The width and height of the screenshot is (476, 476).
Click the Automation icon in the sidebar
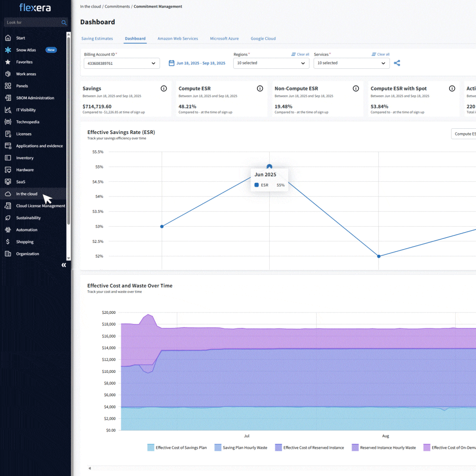click(9, 230)
